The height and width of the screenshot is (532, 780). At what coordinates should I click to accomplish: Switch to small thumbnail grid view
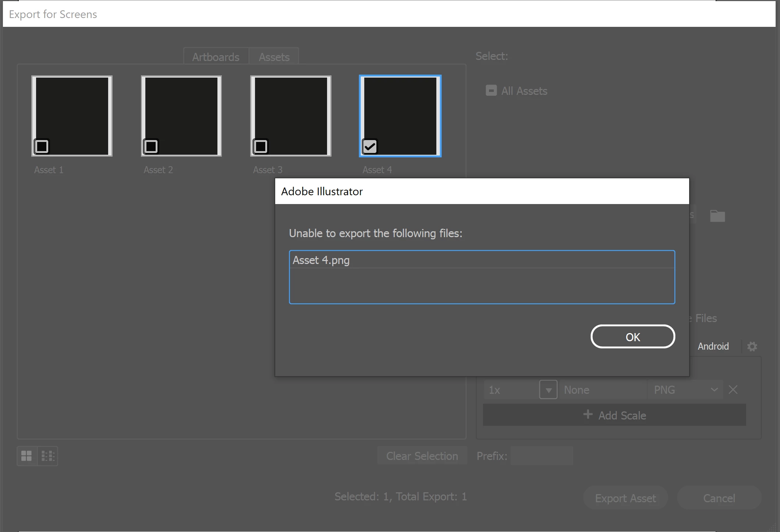[48, 456]
